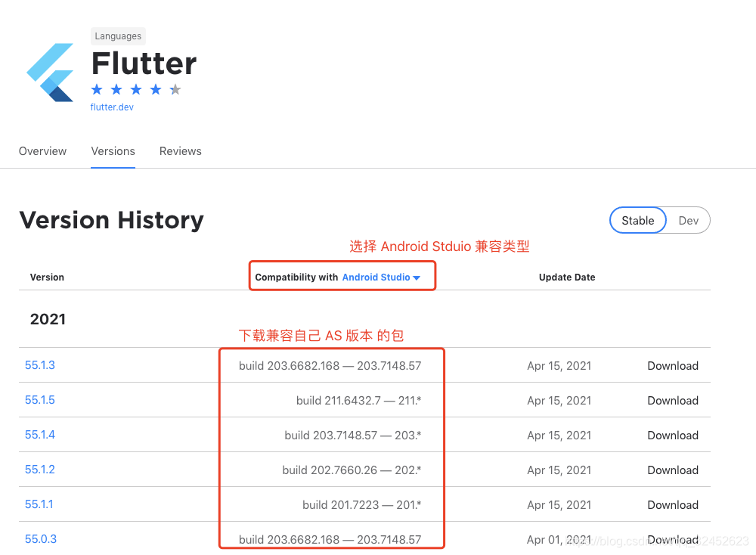Click build 201.7223 — 201.* cell
This screenshot has width=756, height=555.
point(362,505)
